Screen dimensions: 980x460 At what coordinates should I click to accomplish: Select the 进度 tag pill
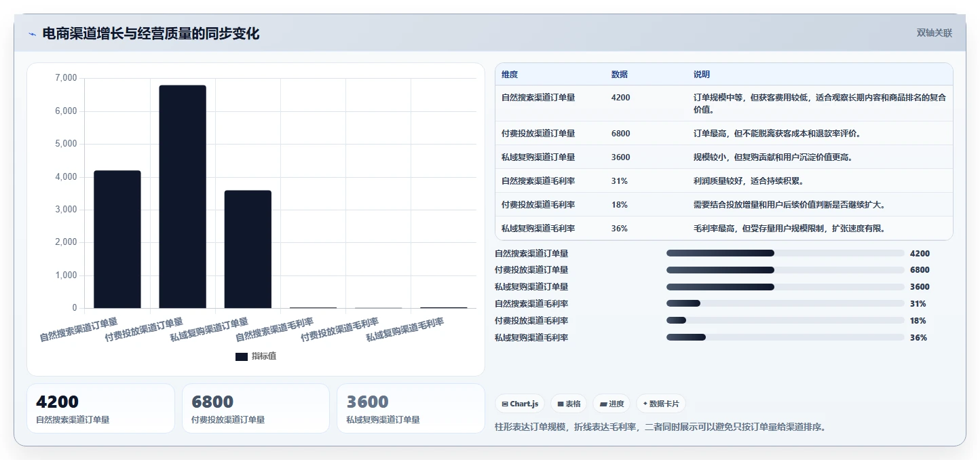(611, 404)
